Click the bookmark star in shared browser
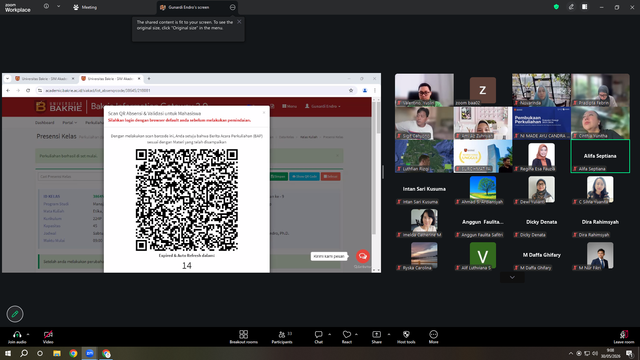 [351, 90]
